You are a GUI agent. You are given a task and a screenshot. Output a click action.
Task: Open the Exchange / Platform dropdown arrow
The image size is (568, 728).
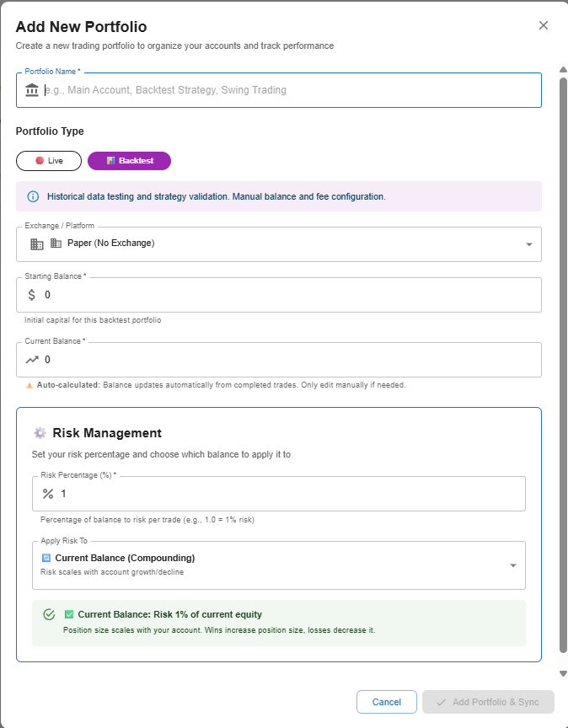tap(529, 244)
